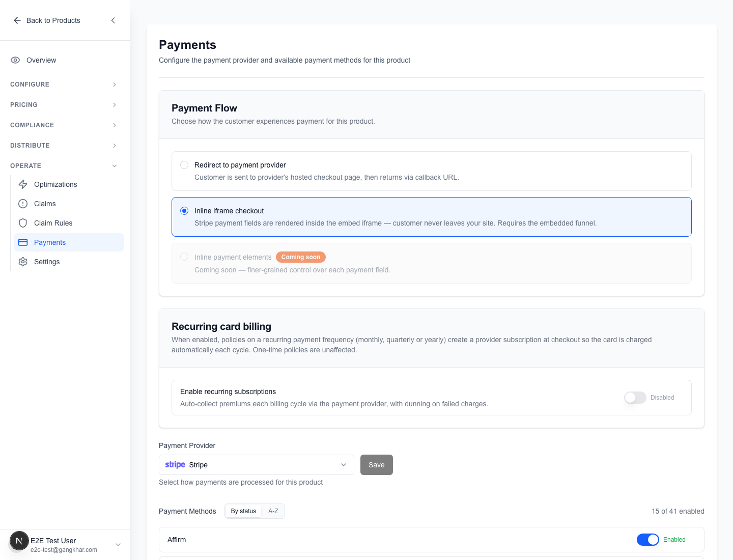The width and height of the screenshot is (733, 560).
Task: Click the Coming soon badge
Action: [301, 257]
